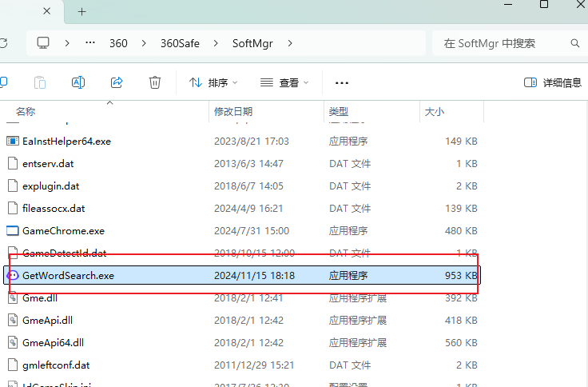The height and width of the screenshot is (387, 588).
Task: Click the share toolbar icon
Action: point(117,82)
